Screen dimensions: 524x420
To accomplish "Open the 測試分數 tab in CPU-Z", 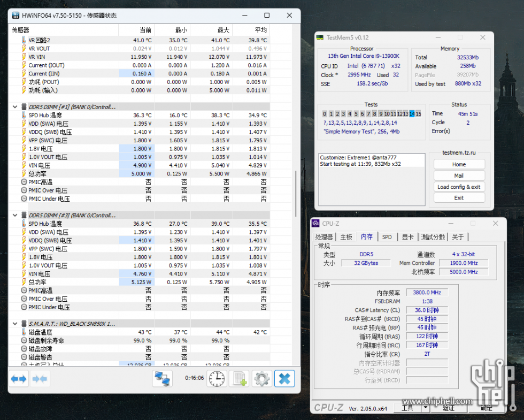I will point(433,237).
